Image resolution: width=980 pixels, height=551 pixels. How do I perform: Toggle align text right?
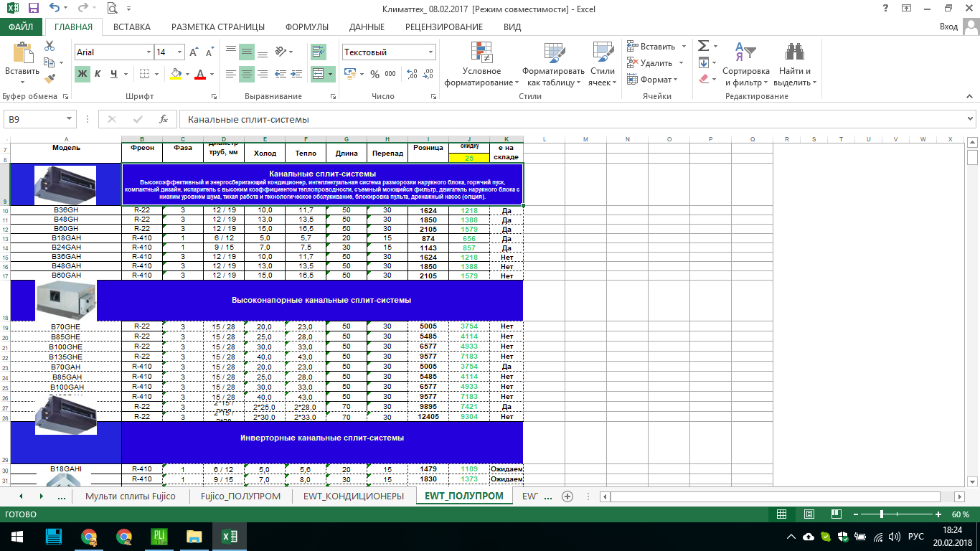[263, 74]
